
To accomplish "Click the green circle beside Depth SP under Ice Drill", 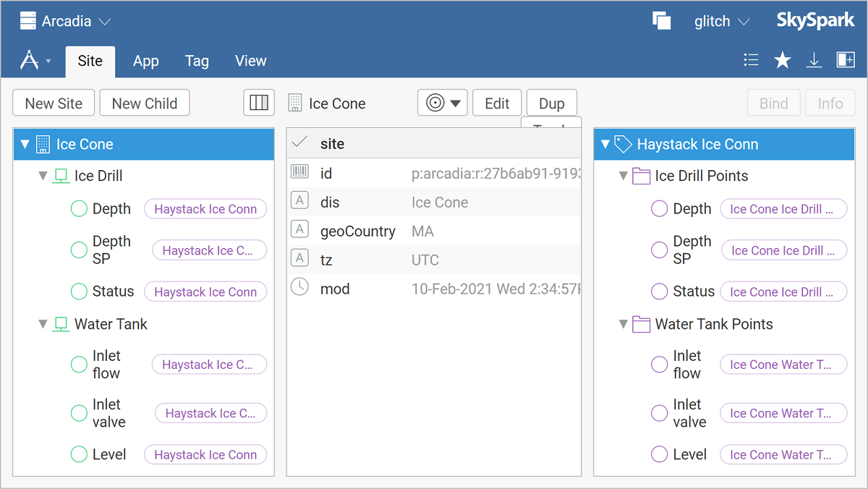I will pos(79,250).
